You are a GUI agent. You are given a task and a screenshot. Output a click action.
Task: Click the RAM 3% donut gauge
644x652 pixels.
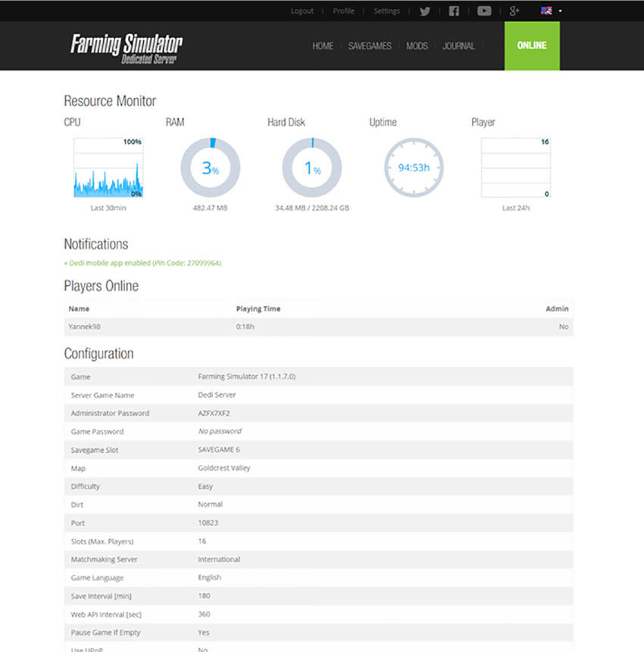pos(210,167)
